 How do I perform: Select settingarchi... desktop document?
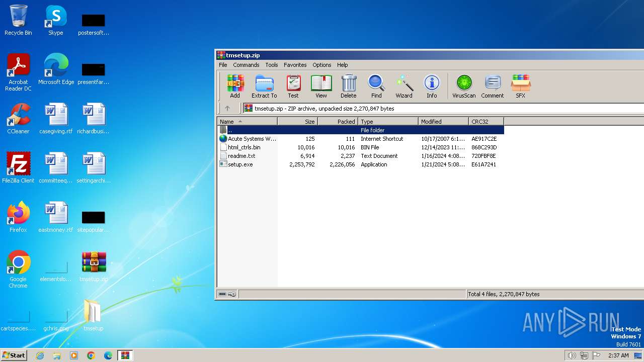pos(94,168)
